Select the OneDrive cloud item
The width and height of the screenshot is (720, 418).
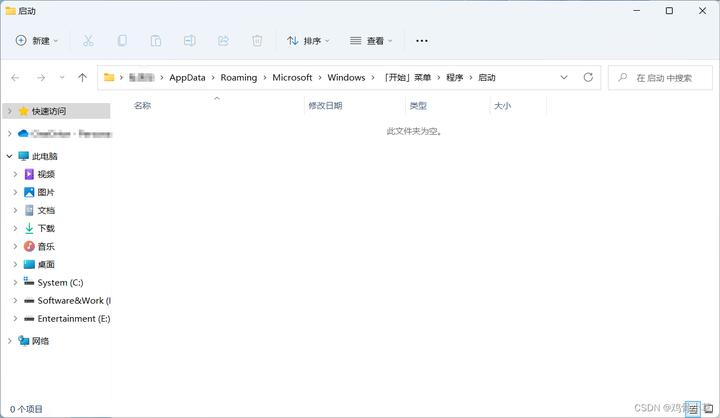64,134
